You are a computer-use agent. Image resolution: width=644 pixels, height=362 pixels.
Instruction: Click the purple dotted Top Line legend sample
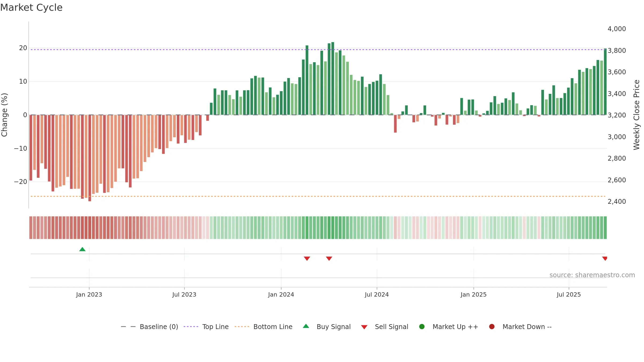[x=191, y=327]
